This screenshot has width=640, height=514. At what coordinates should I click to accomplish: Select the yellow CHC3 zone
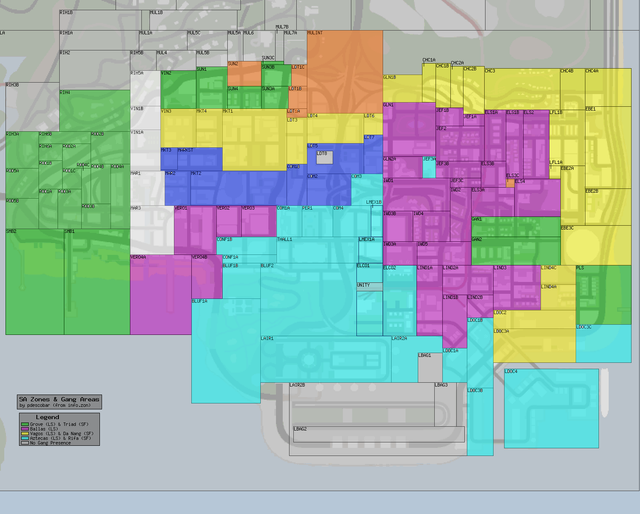522,89
